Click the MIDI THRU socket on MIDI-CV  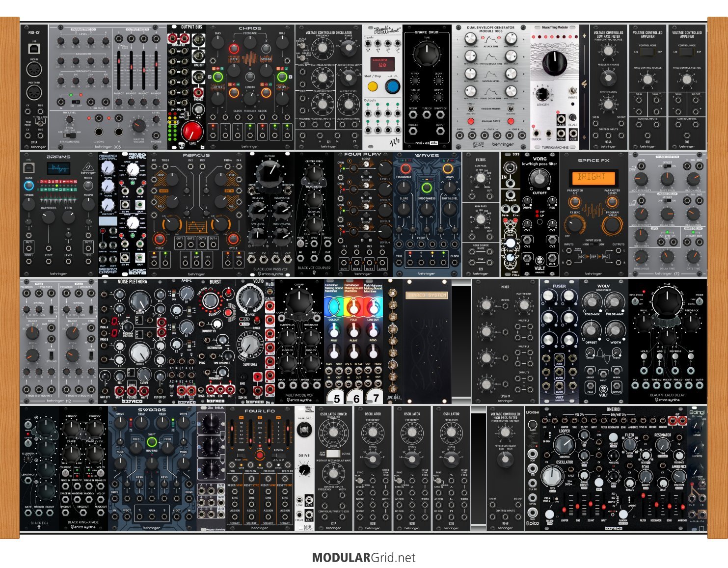34,93
